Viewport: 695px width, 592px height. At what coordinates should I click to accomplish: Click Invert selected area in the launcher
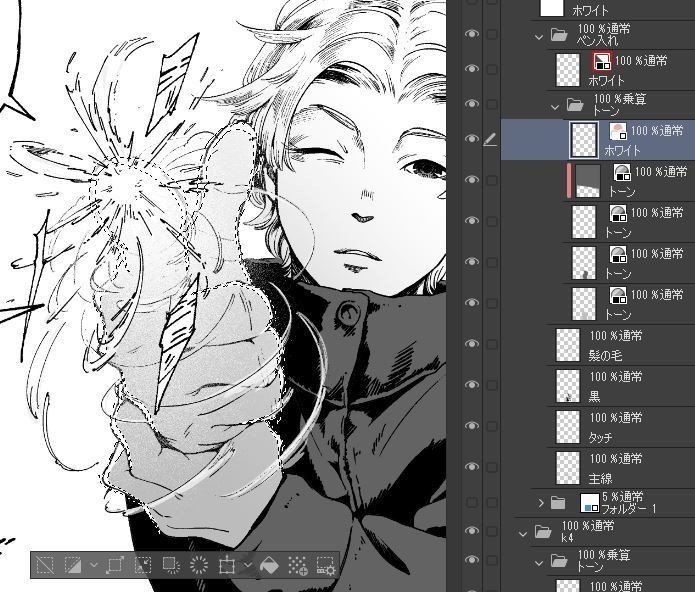(73, 565)
